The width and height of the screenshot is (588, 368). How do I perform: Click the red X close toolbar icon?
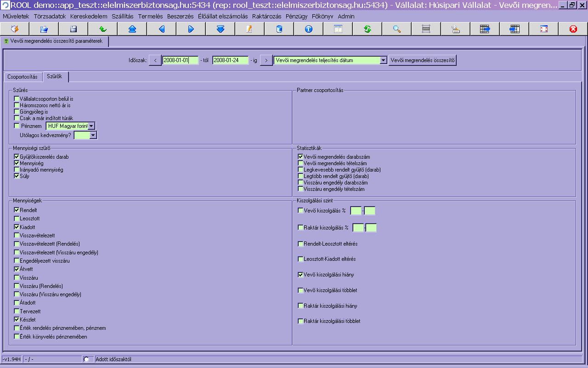[x=573, y=29]
